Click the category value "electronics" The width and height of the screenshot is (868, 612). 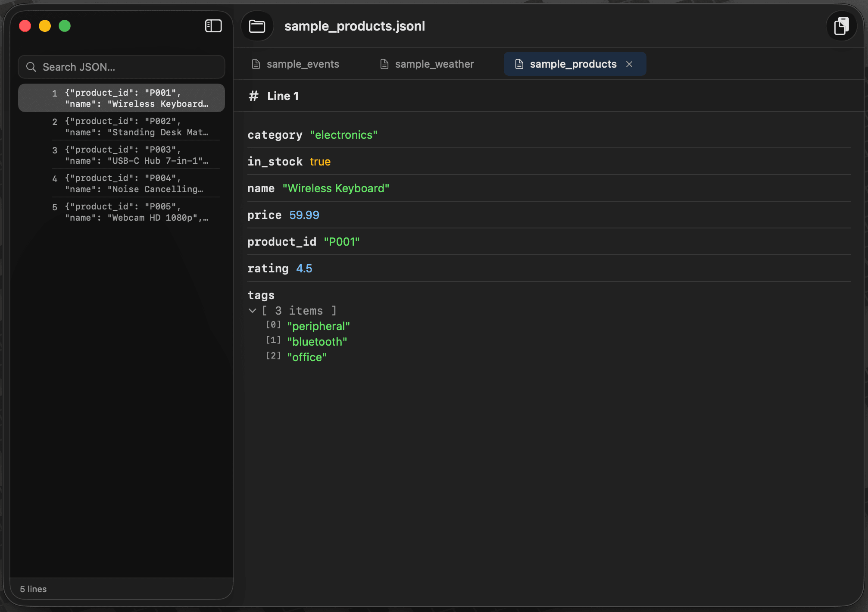click(x=343, y=135)
